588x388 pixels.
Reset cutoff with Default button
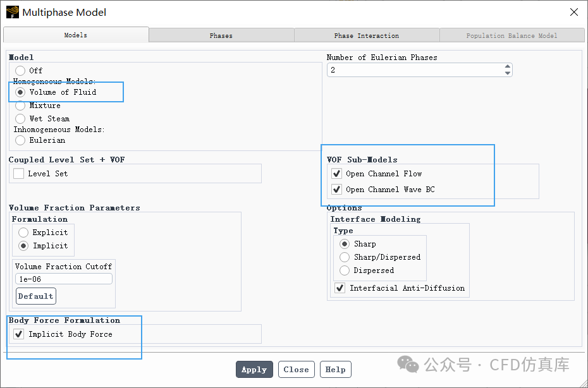[x=36, y=296]
